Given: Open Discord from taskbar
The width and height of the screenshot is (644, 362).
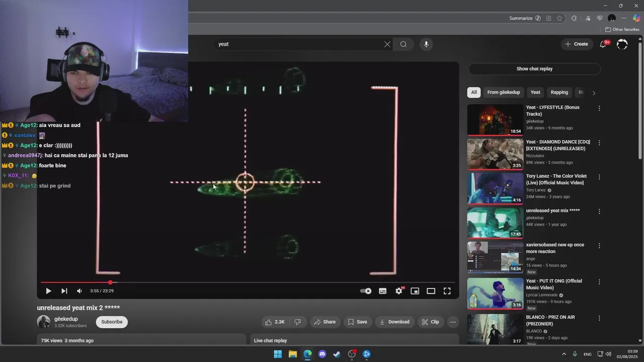Looking at the screenshot, I should pyautogui.click(x=323, y=354).
